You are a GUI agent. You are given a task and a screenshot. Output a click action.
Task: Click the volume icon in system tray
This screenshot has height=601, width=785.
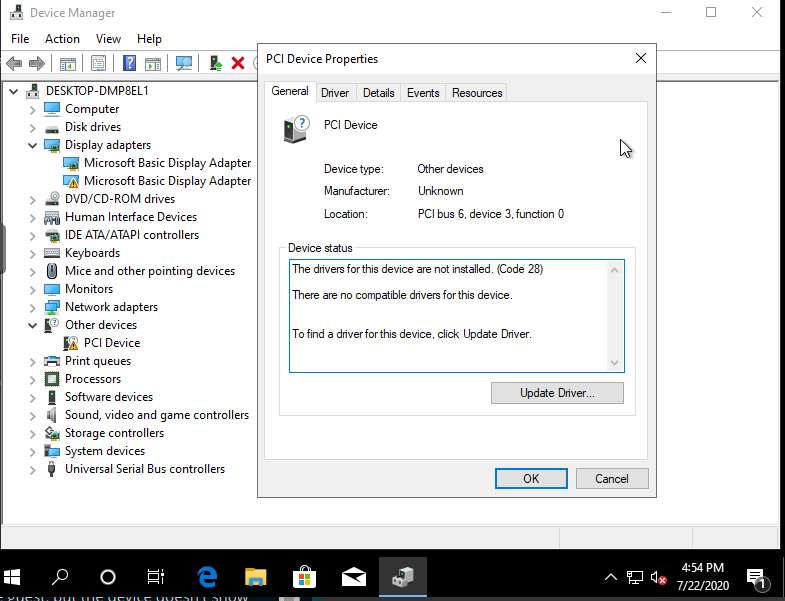pyautogui.click(x=658, y=577)
